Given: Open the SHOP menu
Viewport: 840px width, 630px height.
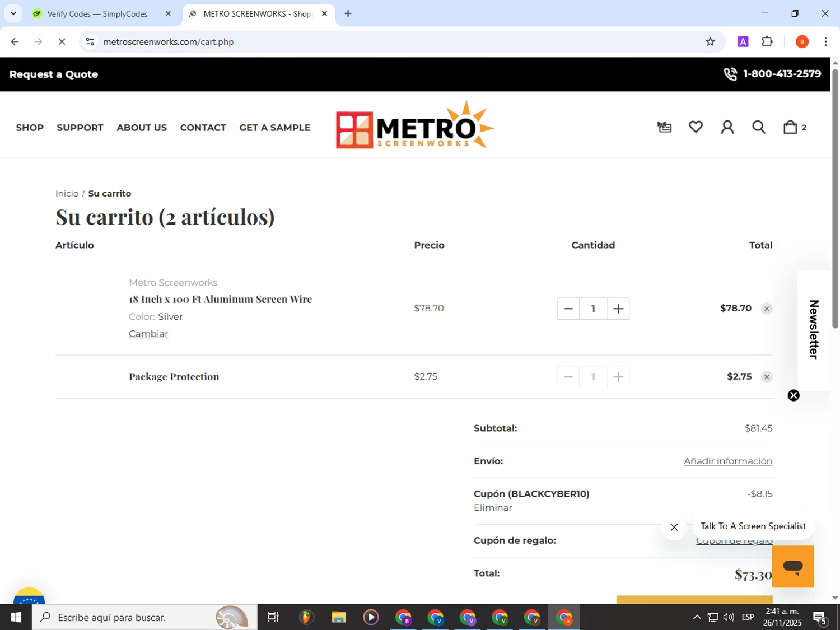Looking at the screenshot, I should (30, 128).
